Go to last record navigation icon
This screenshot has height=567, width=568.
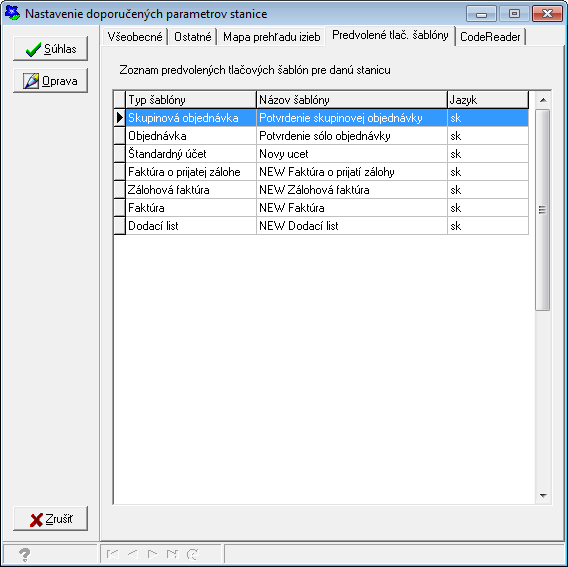(172, 554)
